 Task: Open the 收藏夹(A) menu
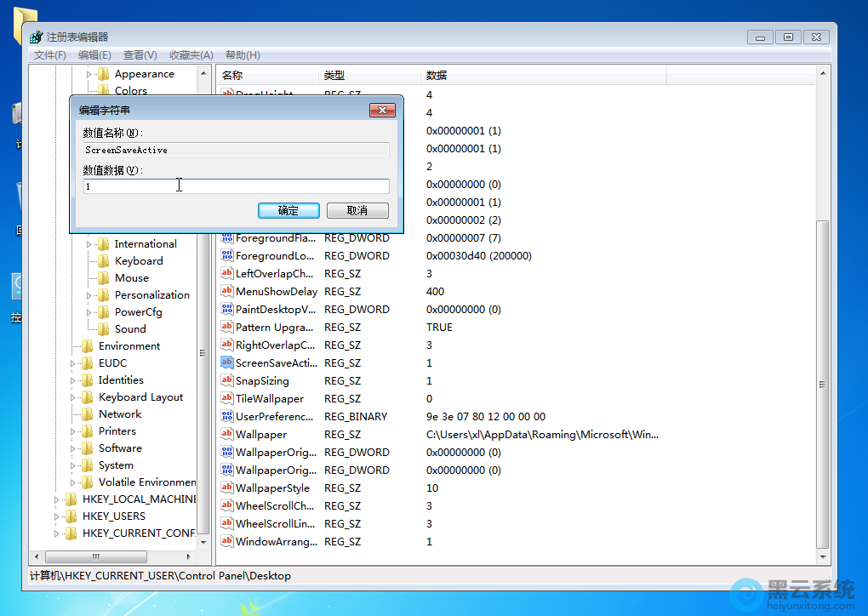[191, 55]
